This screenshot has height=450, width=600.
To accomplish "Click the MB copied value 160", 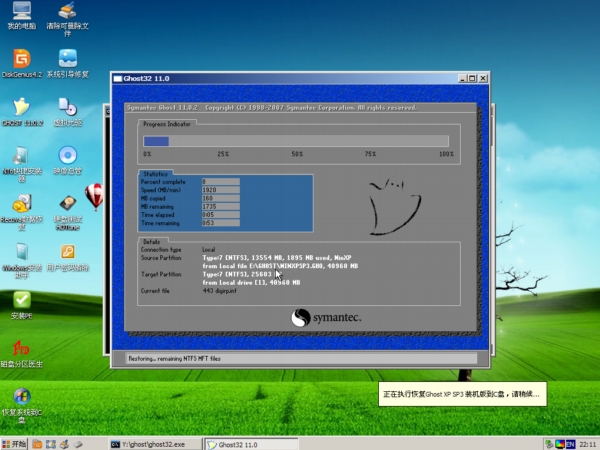I will [x=221, y=198].
